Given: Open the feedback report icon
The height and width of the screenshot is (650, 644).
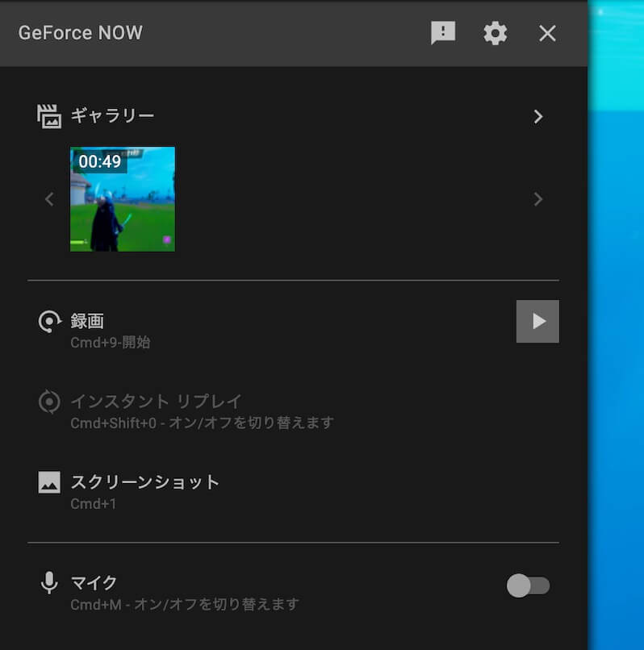Looking at the screenshot, I should [443, 33].
